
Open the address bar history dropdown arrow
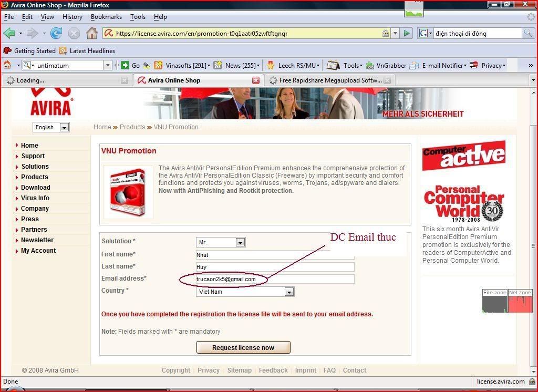[x=395, y=33]
